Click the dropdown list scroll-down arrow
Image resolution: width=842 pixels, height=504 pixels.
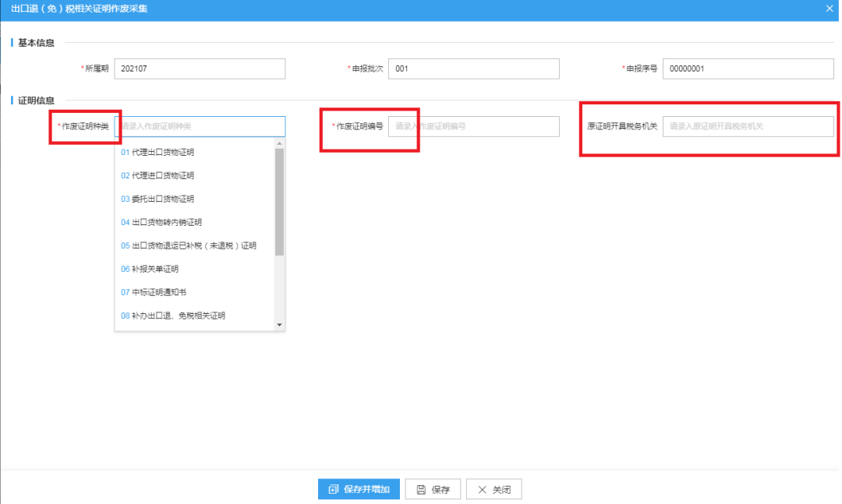coord(279,325)
